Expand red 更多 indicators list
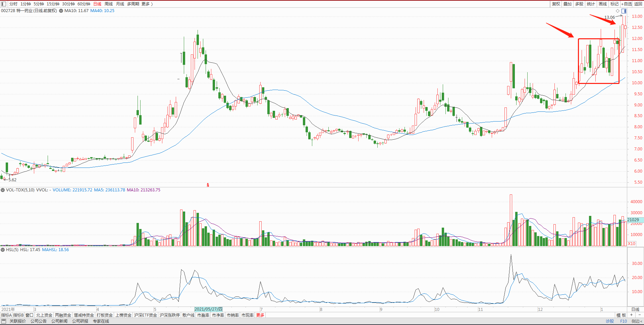Image resolution: width=644 pixels, height=325 pixels. [x=260, y=315]
